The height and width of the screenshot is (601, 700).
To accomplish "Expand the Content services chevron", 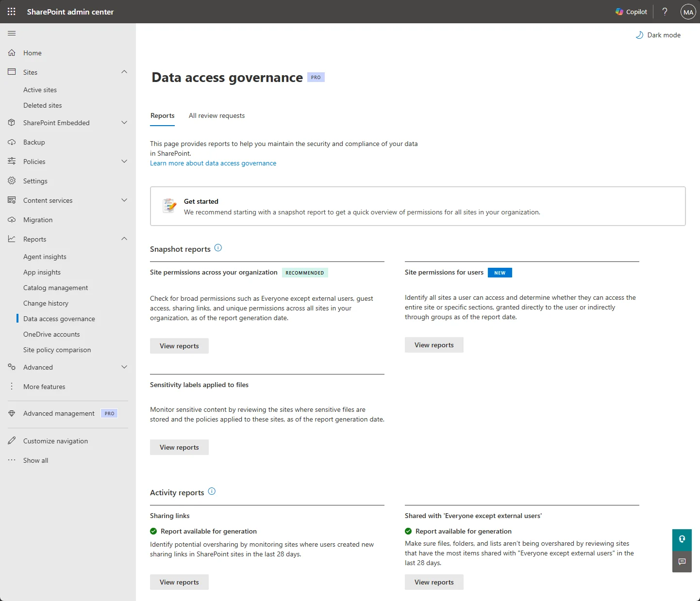I will 124,200.
